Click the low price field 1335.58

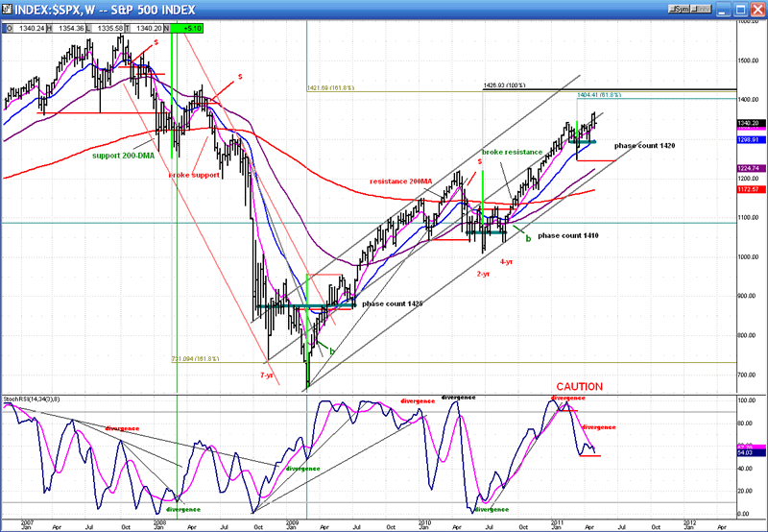[108, 28]
